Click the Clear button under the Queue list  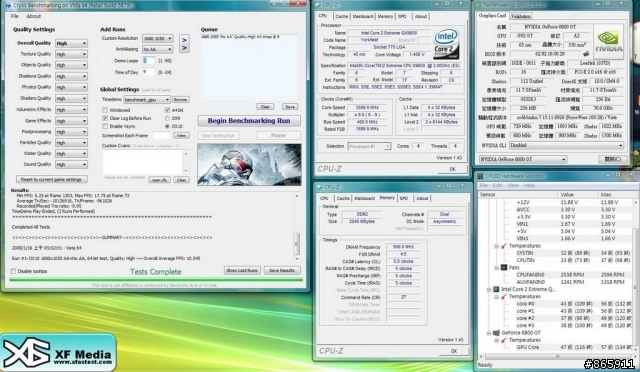pos(265,107)
